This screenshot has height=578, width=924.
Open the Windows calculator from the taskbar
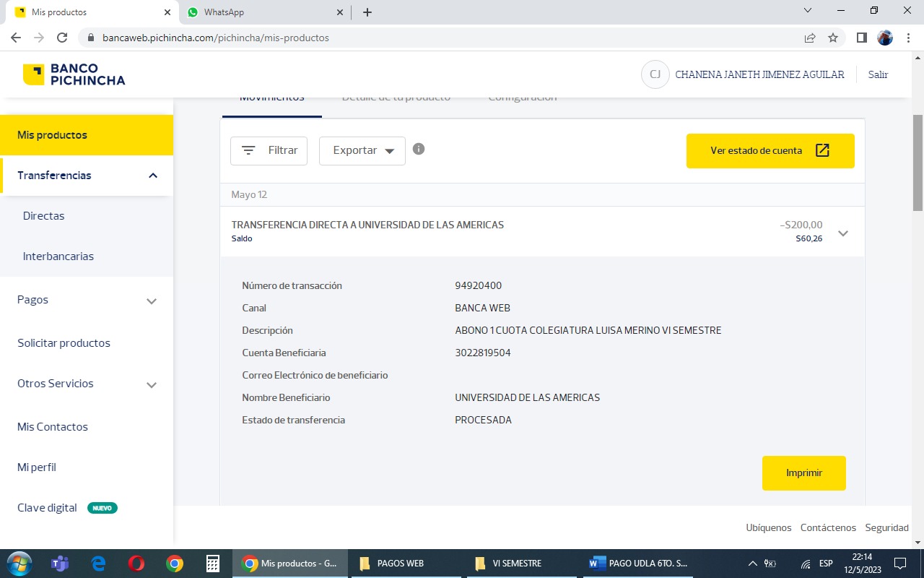(212, 564)
